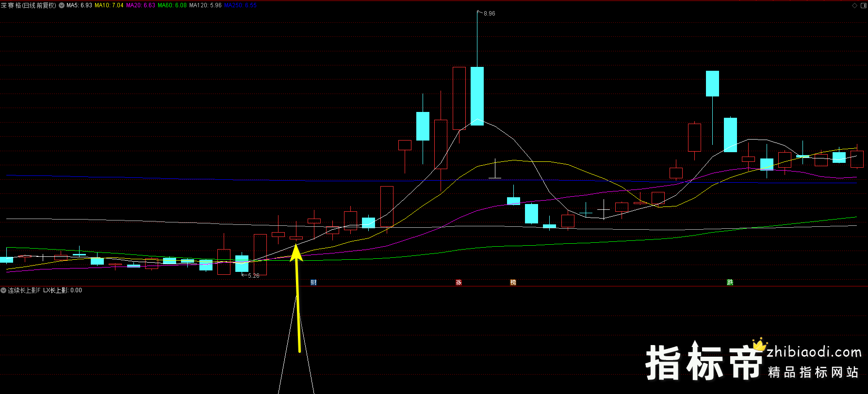Click the 榜 info marker on timeline
This screenshot has width=868, height=394.
(513, 283)
